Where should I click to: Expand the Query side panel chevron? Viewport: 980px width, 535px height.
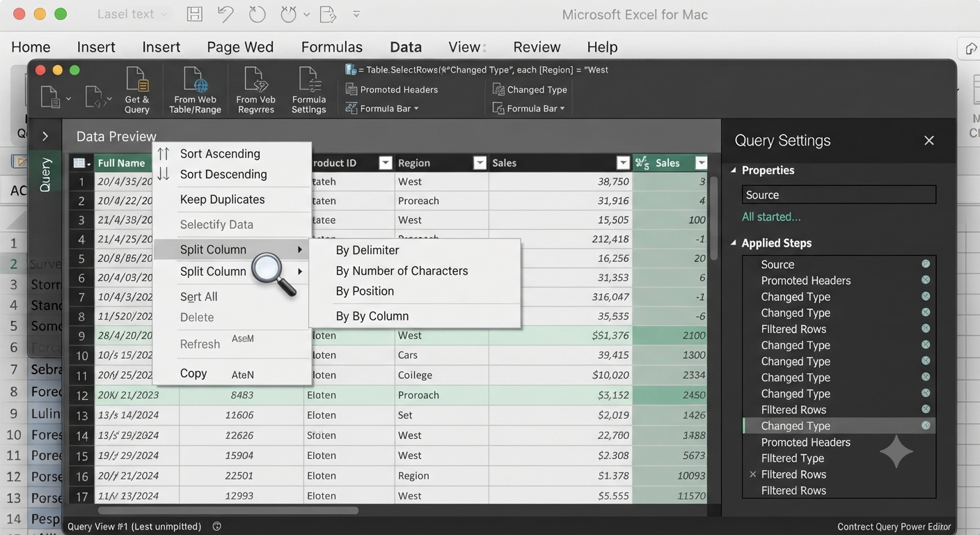tap(45, 137)
